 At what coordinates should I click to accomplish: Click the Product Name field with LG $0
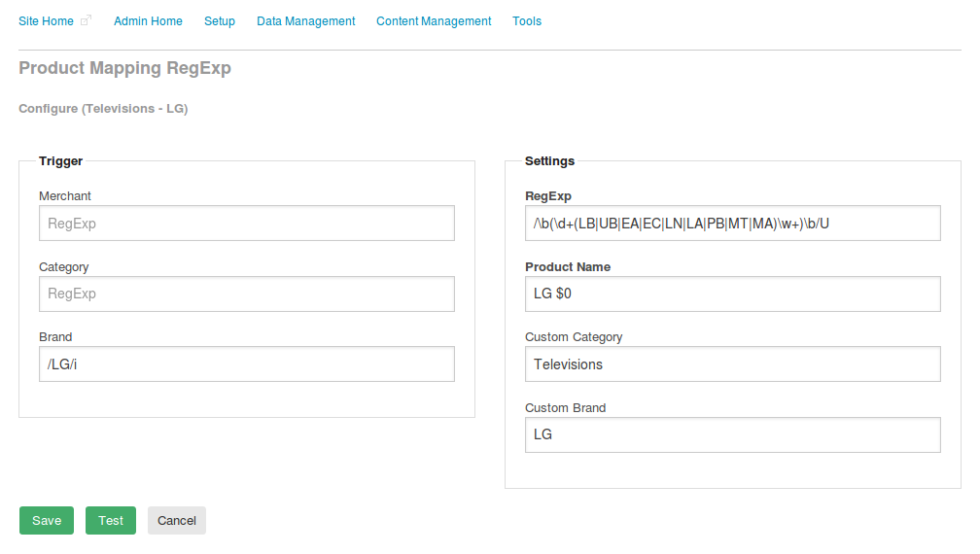point(732,294)
